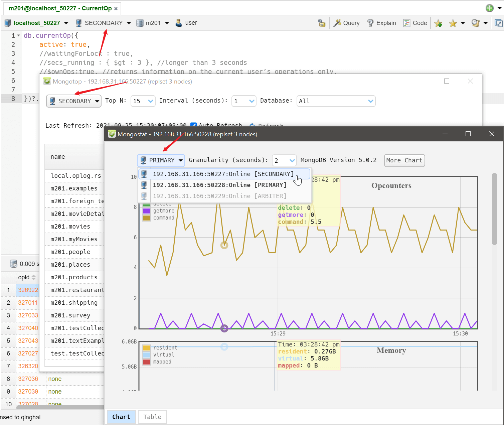
Task: Collapse code fold arrow on line 1
Action: 18,35
